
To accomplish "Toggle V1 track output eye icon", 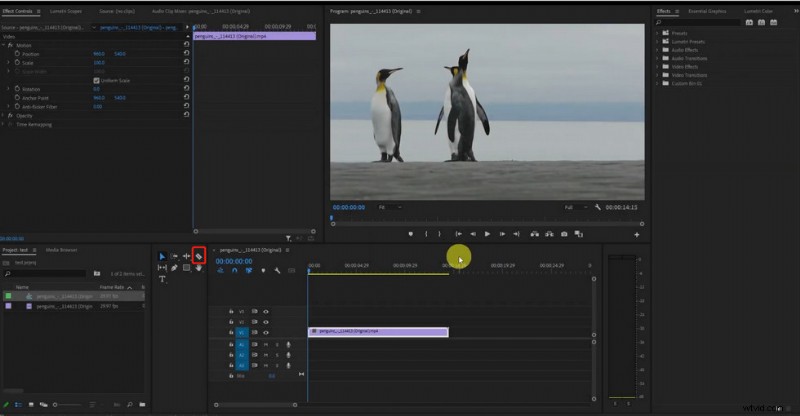I will [266, 332].
